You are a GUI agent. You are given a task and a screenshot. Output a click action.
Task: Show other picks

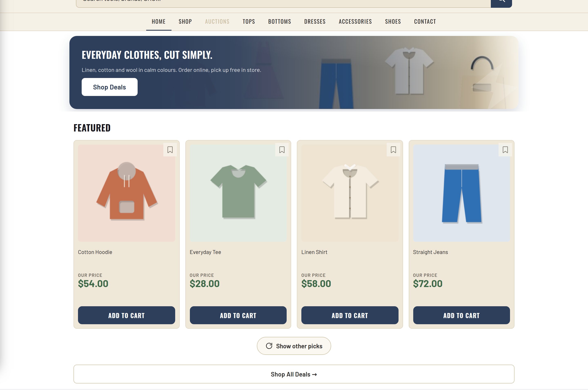click(294, 346)
